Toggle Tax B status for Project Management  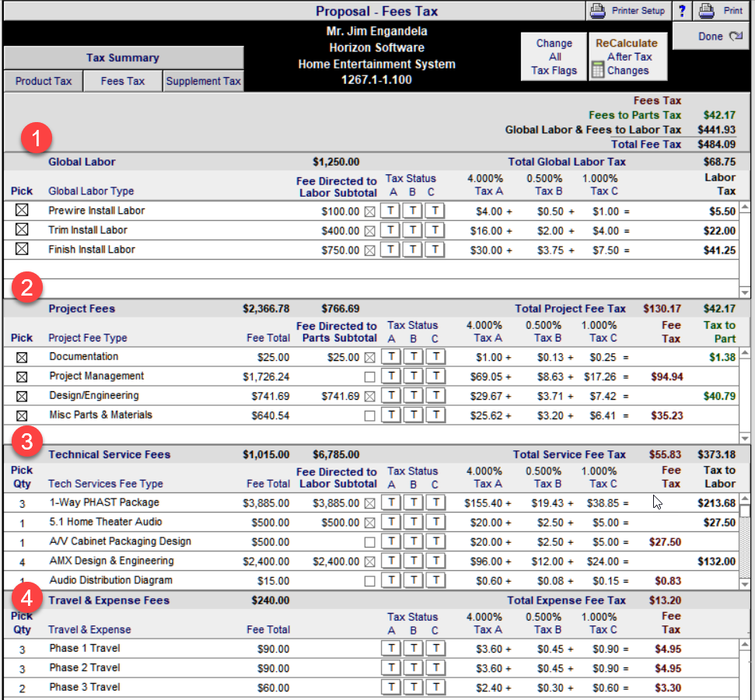[414, 376]
